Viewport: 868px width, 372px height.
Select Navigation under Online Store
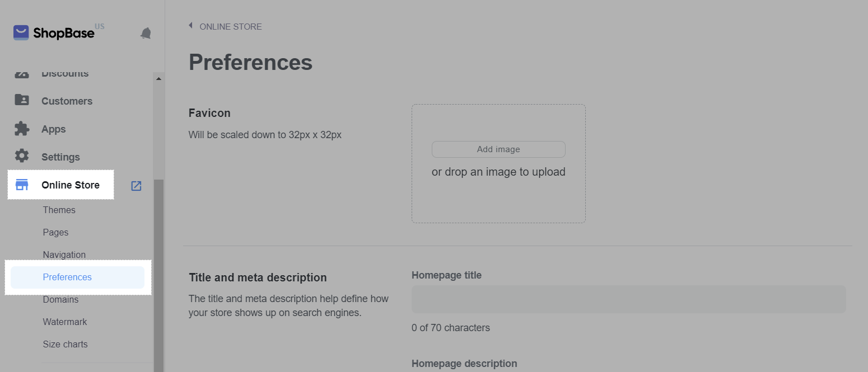point(64,255)
